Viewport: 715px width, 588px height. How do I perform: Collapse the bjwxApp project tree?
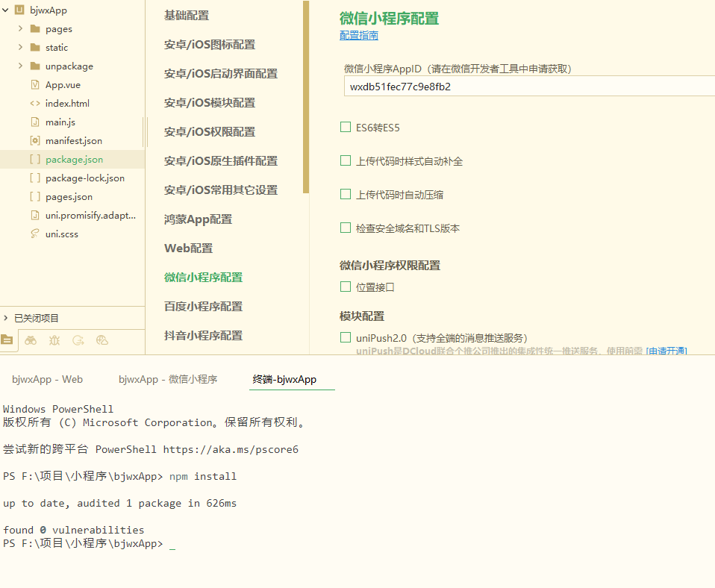(x=5, y=10)
